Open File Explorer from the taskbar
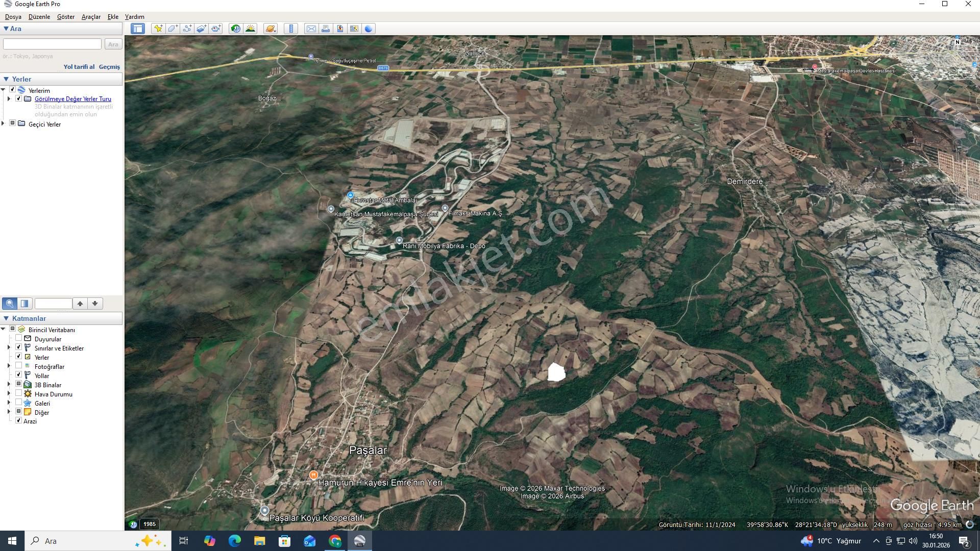 (x=259, y=541)
